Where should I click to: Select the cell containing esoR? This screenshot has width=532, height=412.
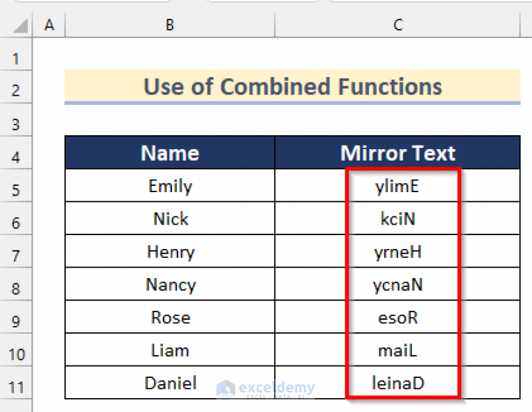[x=397, y=317]
